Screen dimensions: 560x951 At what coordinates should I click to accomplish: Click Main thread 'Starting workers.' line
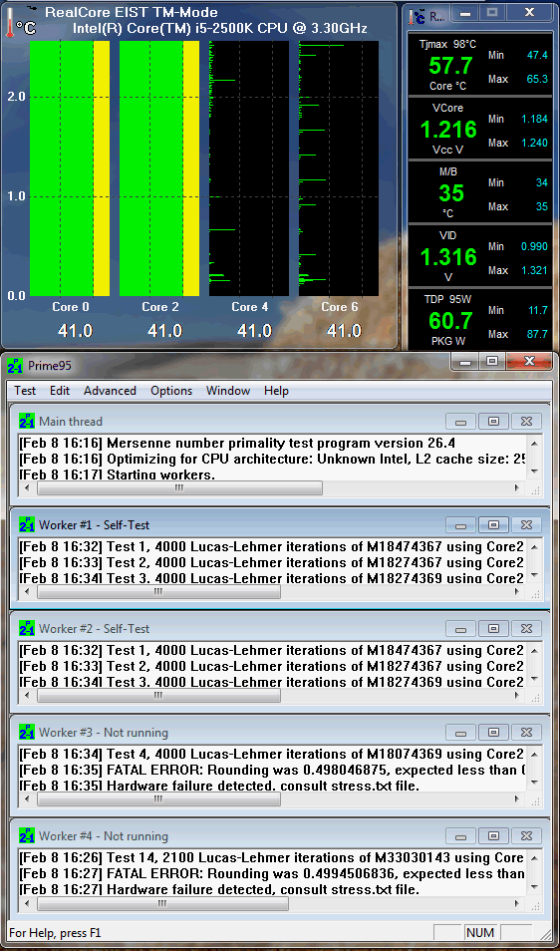117,475
